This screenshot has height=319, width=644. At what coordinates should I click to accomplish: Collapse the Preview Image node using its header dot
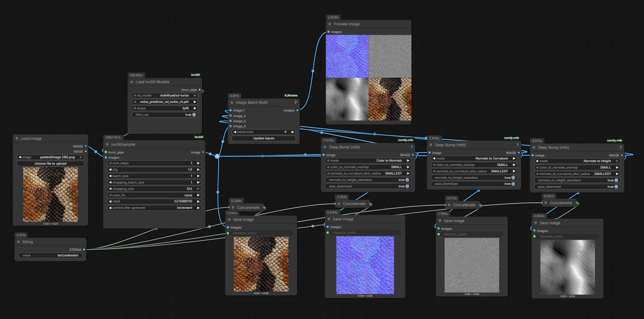coord(330,24)
